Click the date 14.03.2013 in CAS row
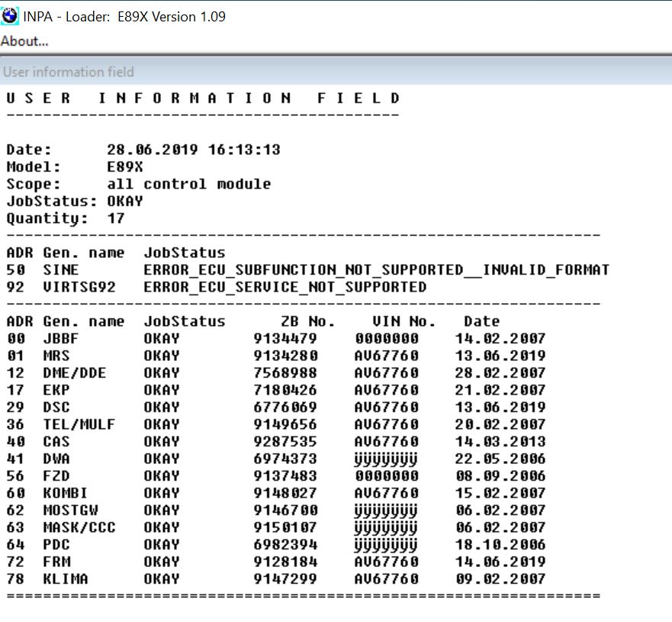 point(500,442)
